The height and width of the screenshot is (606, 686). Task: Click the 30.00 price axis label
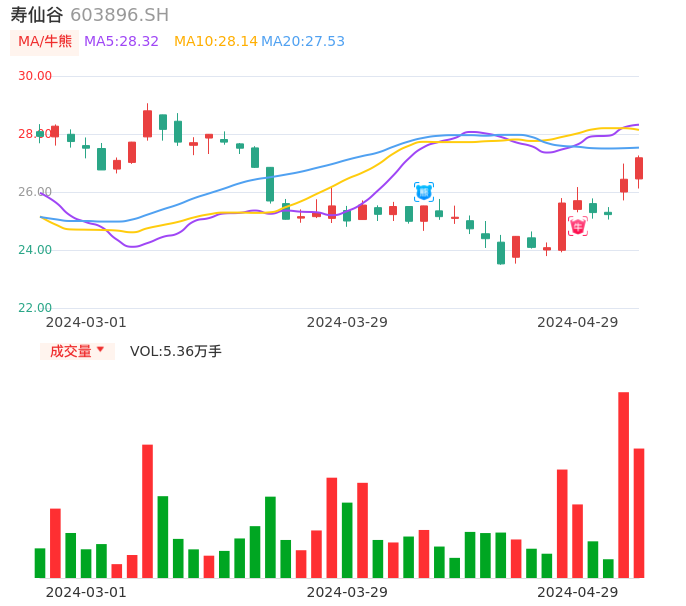pos(35,76)
